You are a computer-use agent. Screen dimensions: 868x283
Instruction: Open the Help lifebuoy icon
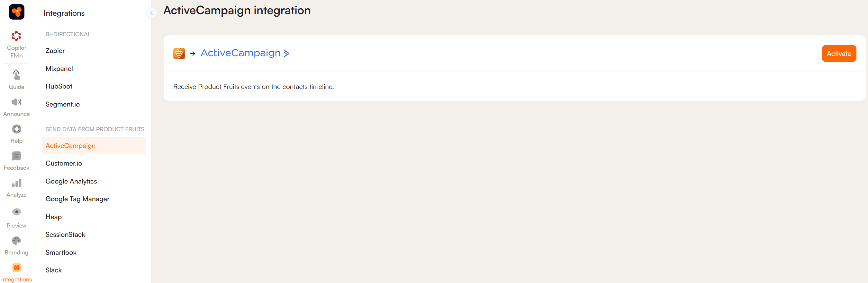[16, 129]
